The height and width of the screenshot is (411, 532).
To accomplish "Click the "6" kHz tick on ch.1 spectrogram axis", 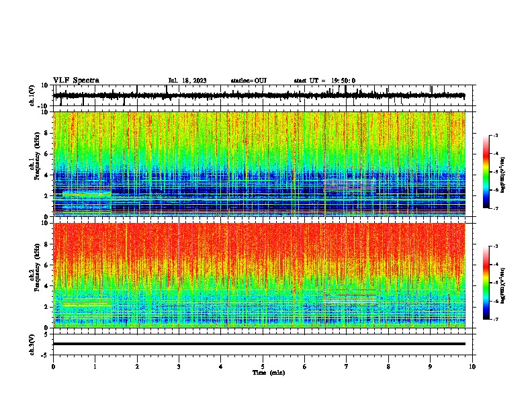I will coord(46,154).
